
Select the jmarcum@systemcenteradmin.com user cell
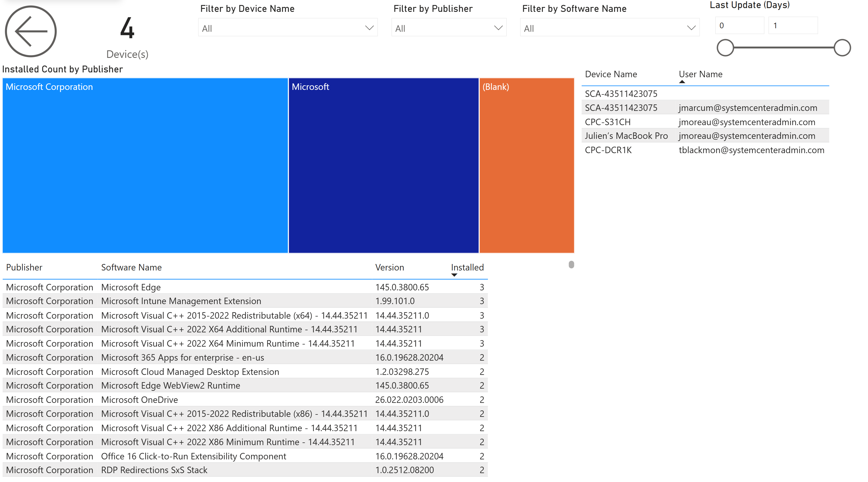(748, 108)
